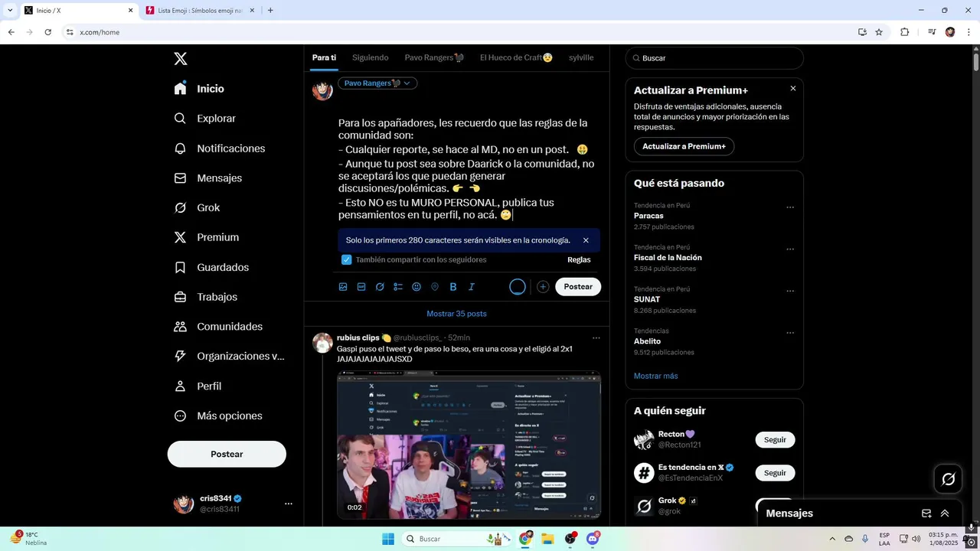The height and width of the screenshot is (551, 980).
Task: Open Chrome profile avatar
Action: [x=950, y=32]
